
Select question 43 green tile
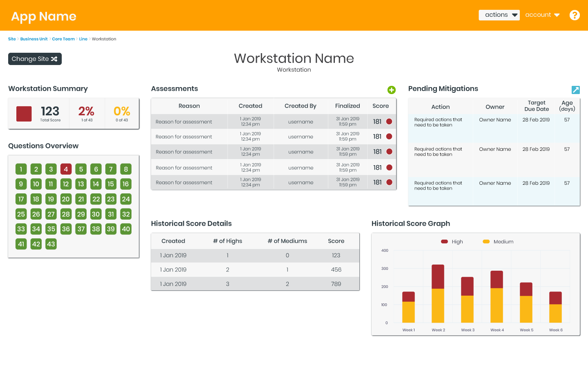51,244
